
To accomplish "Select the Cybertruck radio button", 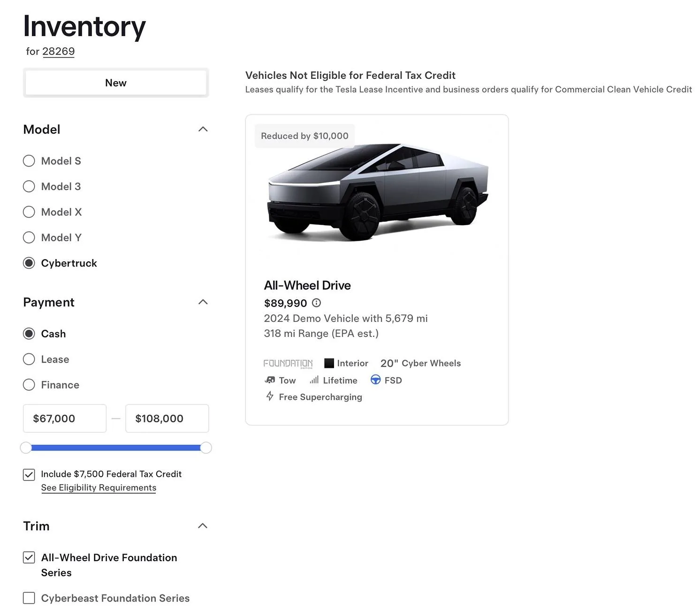I will (29, 263).
